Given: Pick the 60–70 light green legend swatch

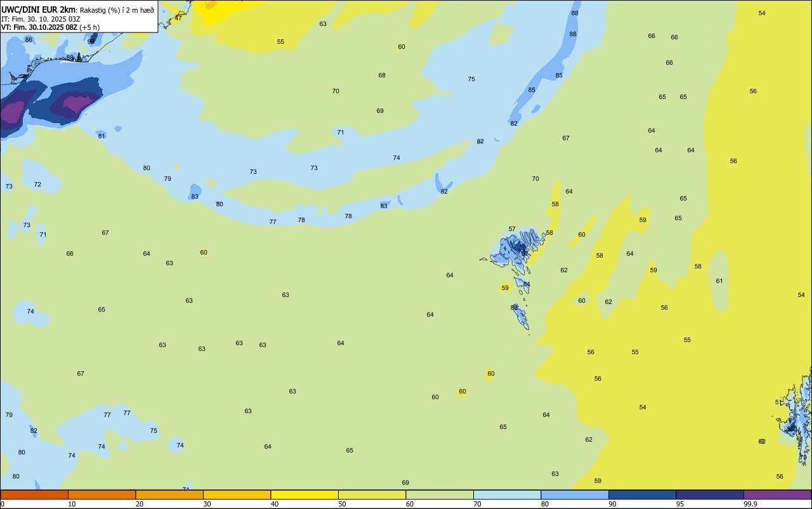Looking at the screenshot, I should pos(440,494).
